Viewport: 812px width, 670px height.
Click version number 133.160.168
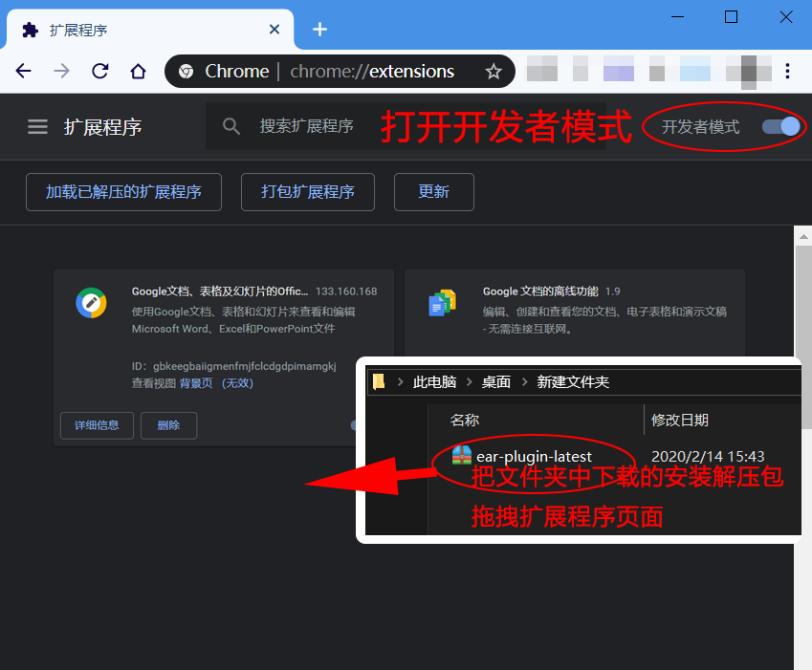point(346,292)
